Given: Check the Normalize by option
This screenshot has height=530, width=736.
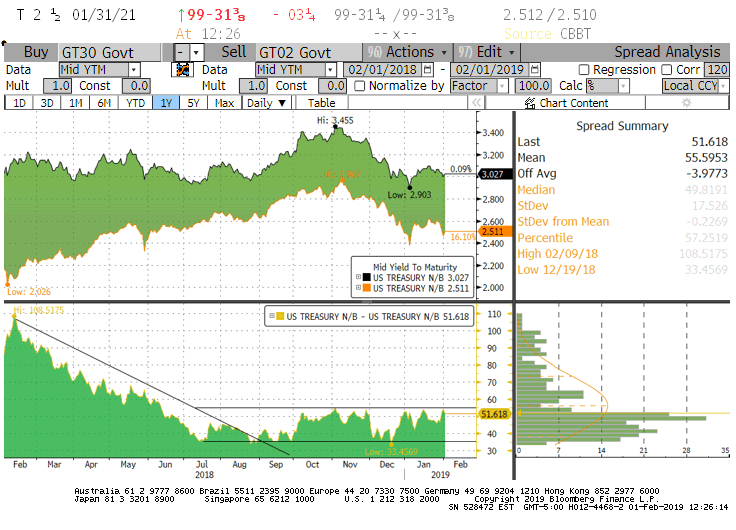Looking at the screenshot, I should pos(360,86).
